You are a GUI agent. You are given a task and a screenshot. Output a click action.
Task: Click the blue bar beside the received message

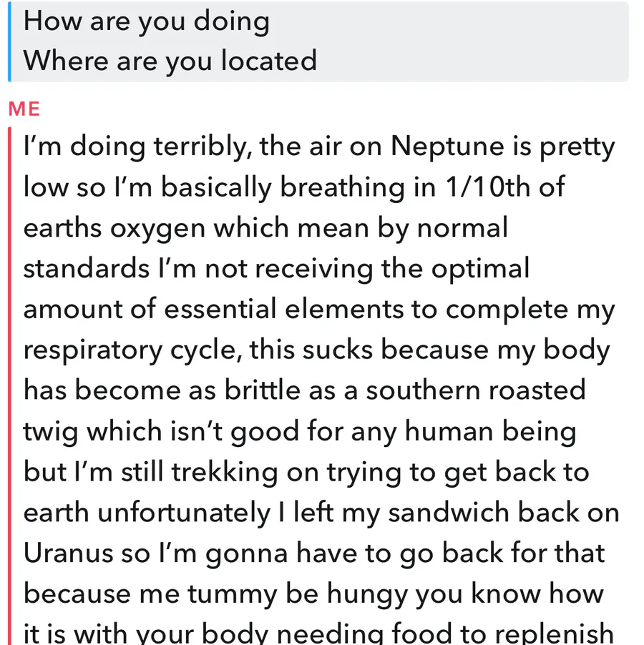coord(9,41)
